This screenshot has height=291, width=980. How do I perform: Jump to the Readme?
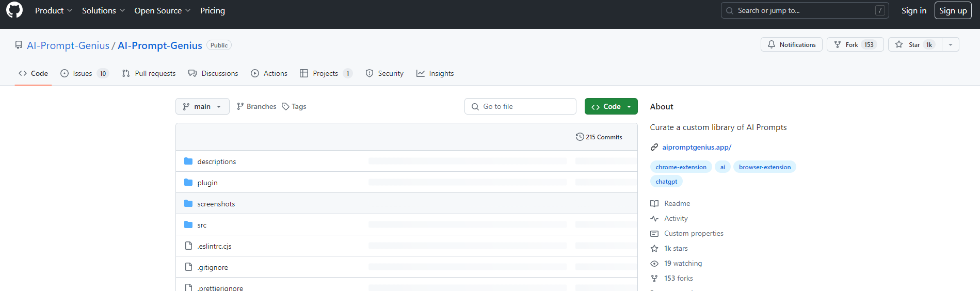coord(670,203)
